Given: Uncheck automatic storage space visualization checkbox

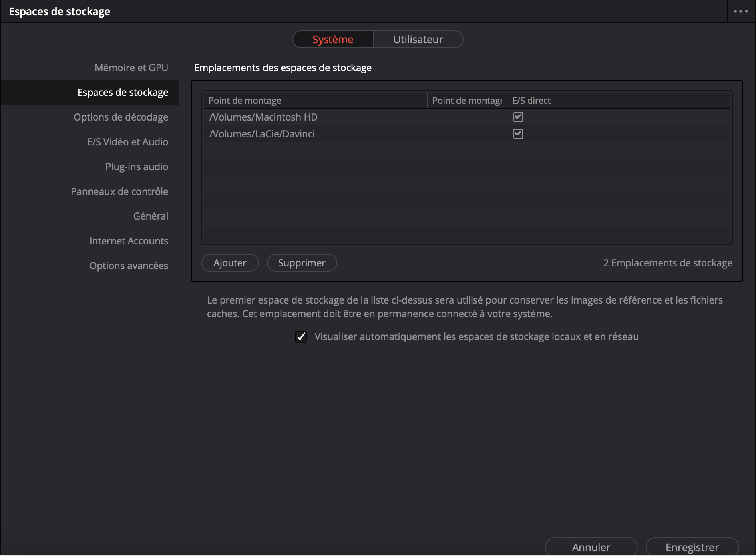Looking at the screenshot, I should [x=301, y=337].
